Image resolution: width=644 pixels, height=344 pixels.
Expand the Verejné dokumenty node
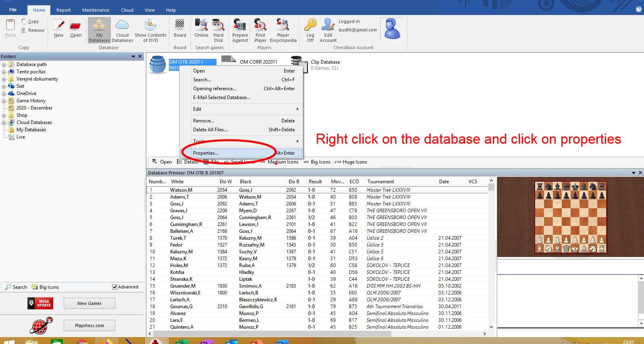4,79
